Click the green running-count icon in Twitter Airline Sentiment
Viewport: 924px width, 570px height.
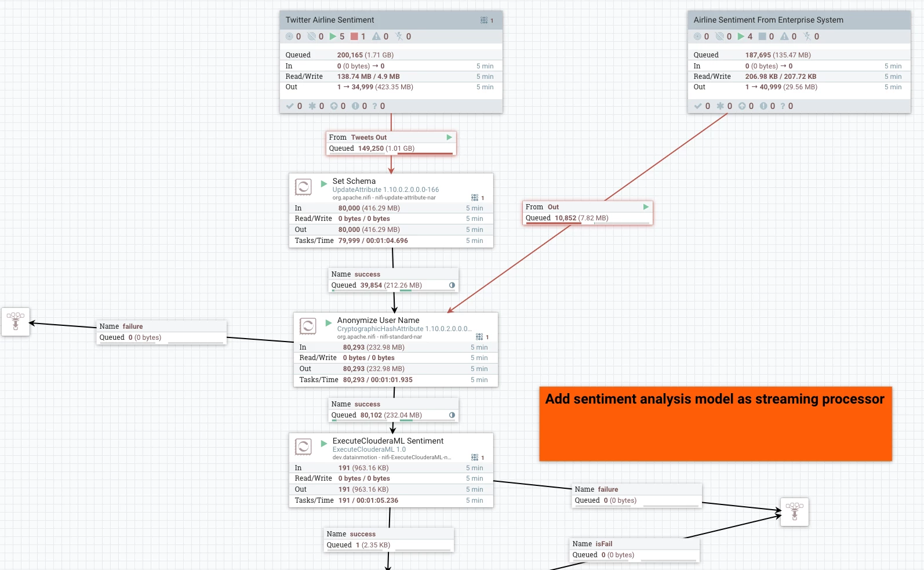[x=333, y=37]
